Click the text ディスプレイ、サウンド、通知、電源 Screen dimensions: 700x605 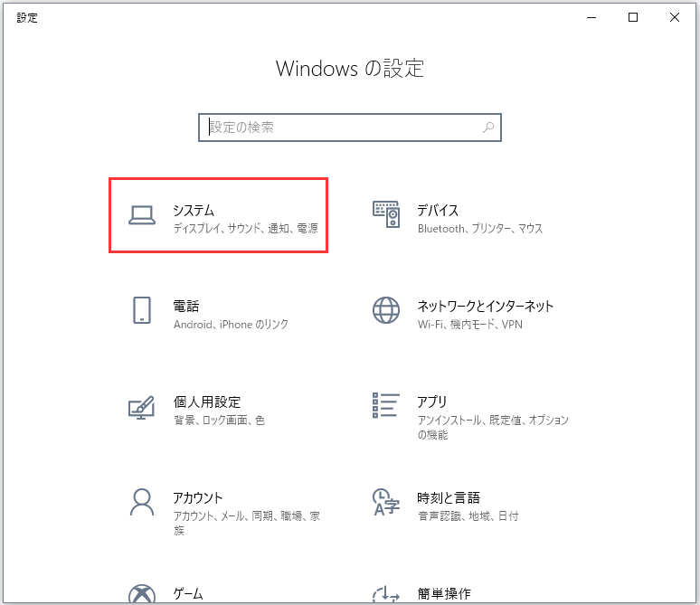pos(245,229)
